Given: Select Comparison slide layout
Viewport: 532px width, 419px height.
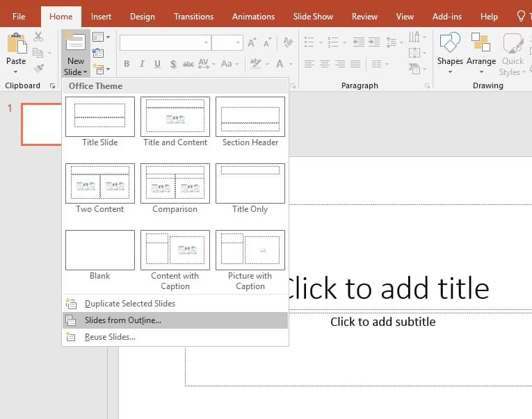Looking at the screenshot, I should tap(175, 188).
